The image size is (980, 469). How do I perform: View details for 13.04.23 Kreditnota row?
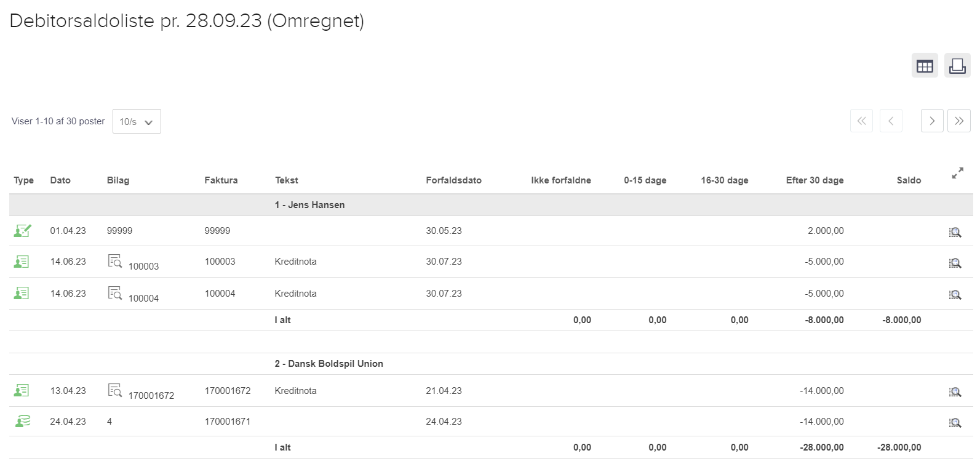tap(955, 392)
